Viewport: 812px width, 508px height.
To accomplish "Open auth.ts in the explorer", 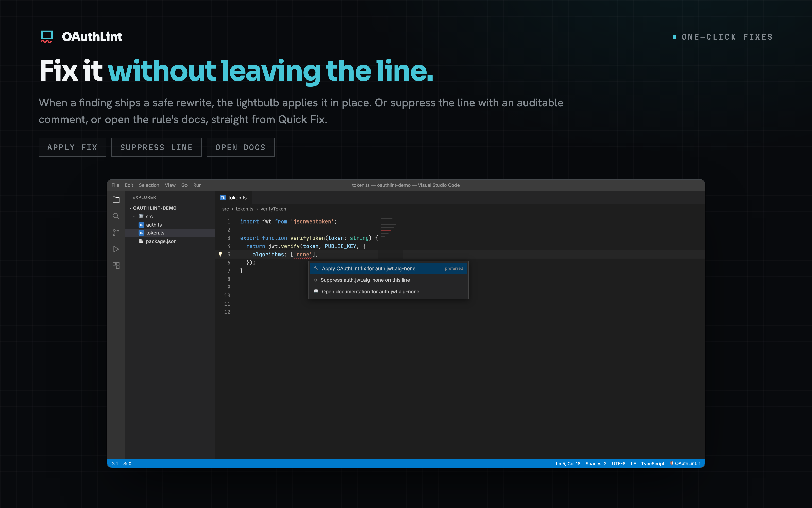I will coord(170,225).
